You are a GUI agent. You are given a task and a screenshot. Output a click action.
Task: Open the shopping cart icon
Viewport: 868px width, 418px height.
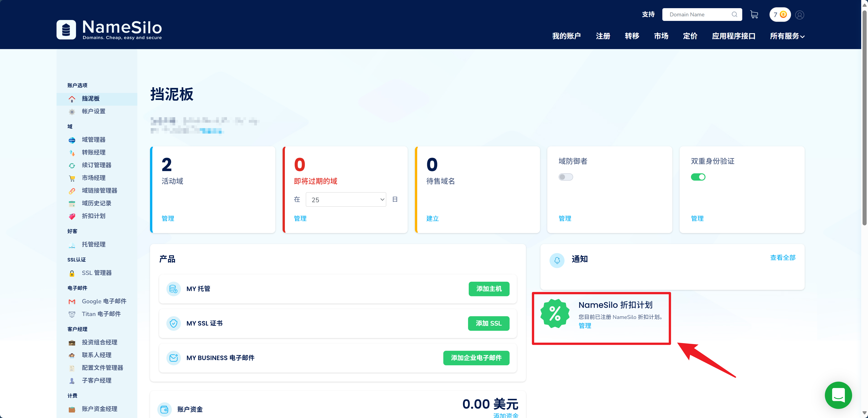pyautogui.click(x=754, y=15)
